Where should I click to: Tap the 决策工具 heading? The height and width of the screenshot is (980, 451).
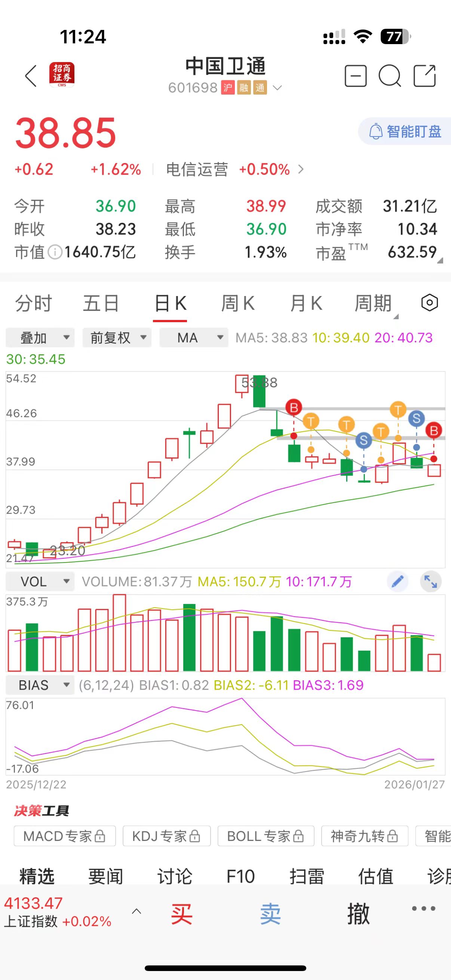(42, 811)
